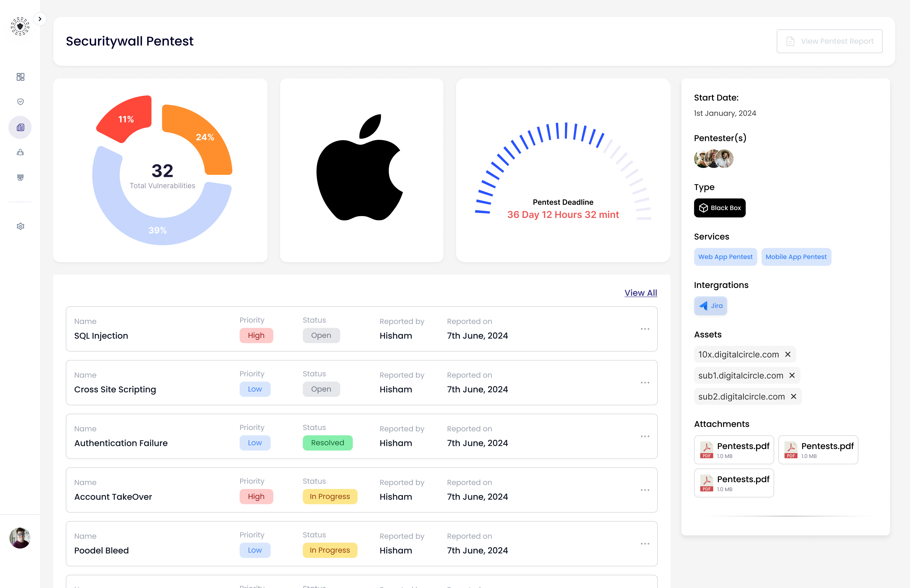
Task: Click 7th June, 2024 in Poodel Bleed row
Action: point(477,551)
